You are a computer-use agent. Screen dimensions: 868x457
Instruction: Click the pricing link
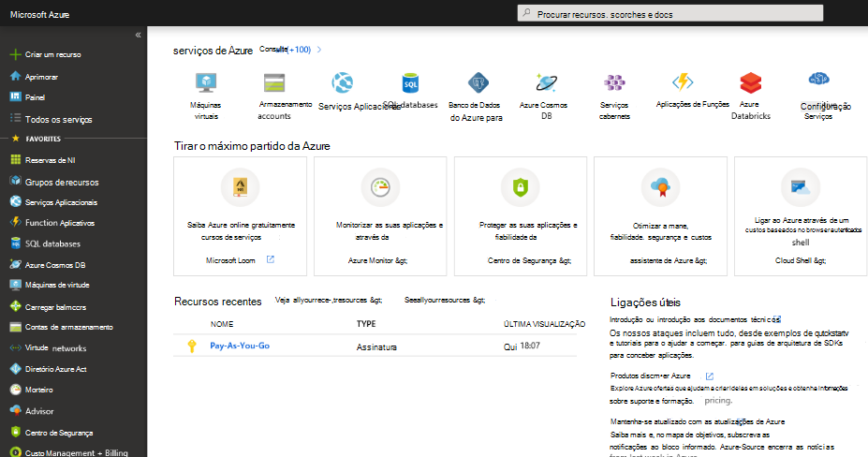(x=718, y=401)
